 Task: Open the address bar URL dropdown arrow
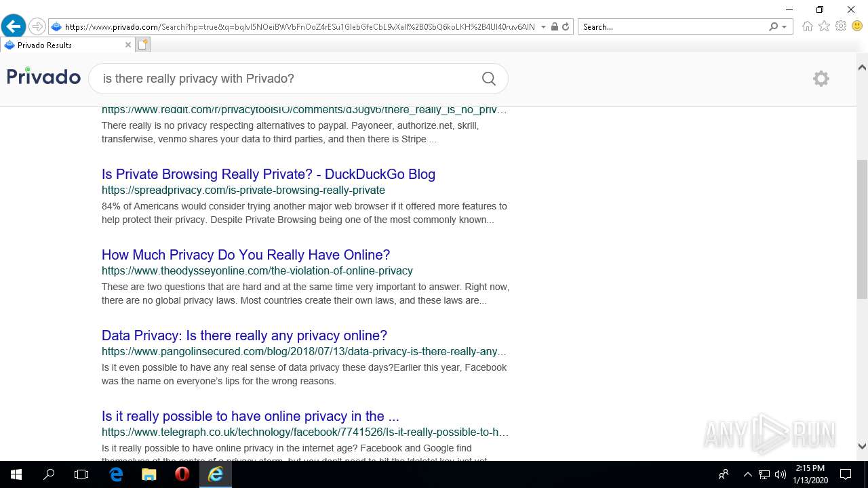tap(544, 27)
